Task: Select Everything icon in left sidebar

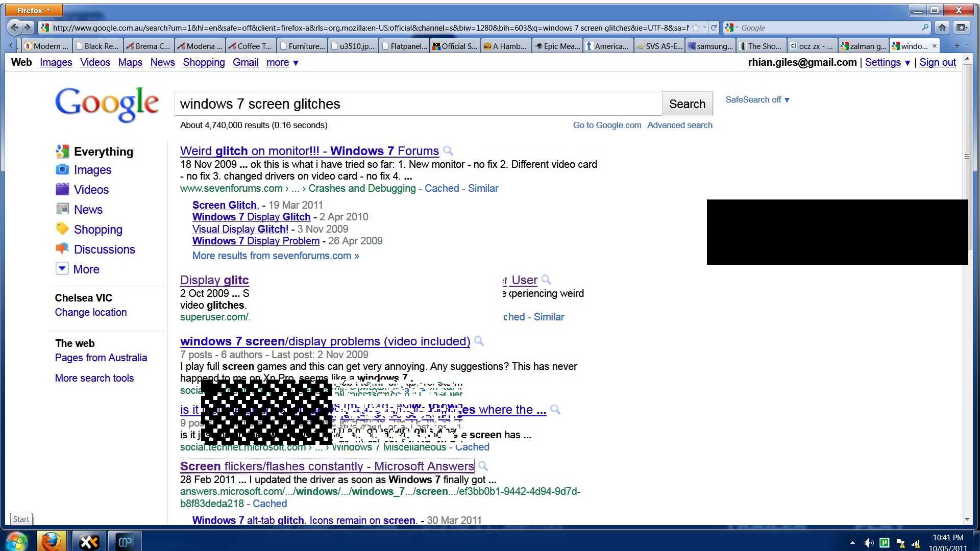Action: (62, 151)
